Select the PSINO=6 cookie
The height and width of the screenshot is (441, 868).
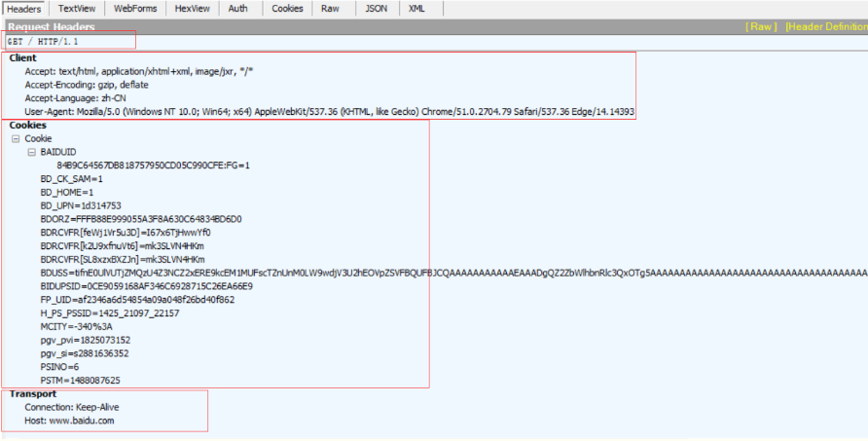click(x=59, y=367)
